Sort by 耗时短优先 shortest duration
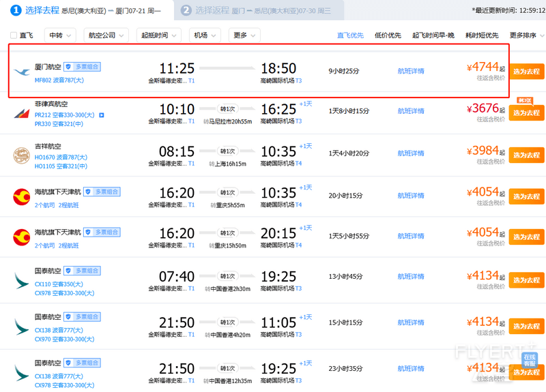This screenshot has width=546, height=392. (x=482, y=35)
